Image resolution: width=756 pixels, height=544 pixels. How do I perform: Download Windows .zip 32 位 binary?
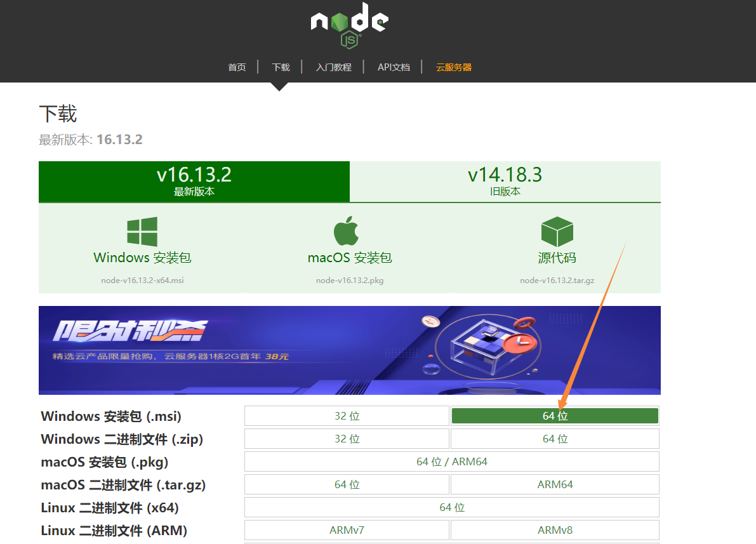point(347,439)
